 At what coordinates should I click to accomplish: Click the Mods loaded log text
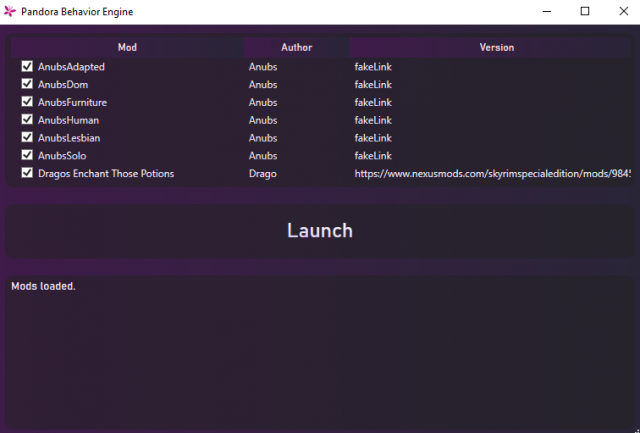(x=43, y=287)
